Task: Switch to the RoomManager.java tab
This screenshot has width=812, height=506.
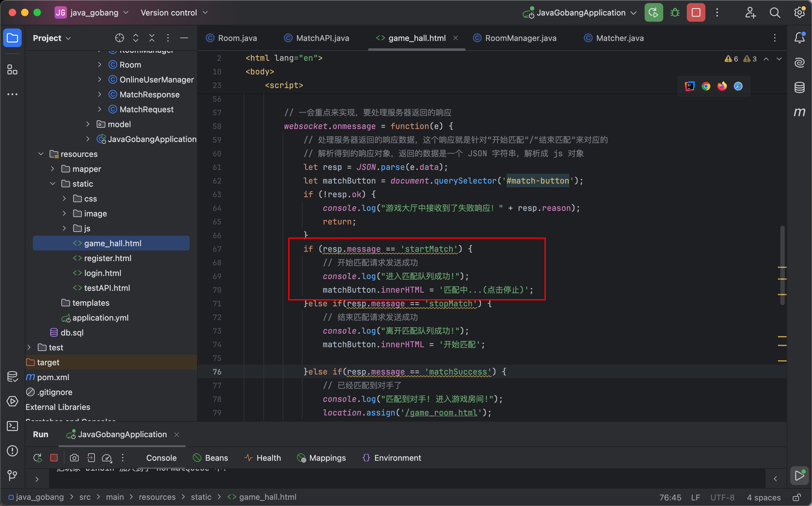Action: [520, 38]
